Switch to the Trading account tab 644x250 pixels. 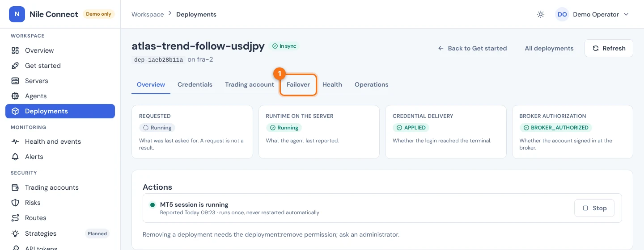point(250,84)
